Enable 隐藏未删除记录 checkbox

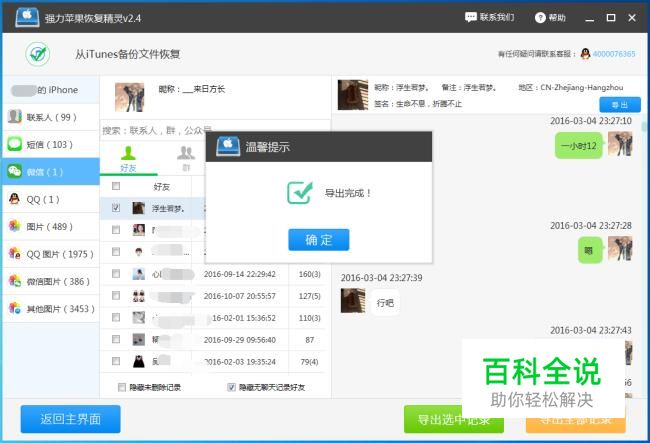click(x=122, y=387)
